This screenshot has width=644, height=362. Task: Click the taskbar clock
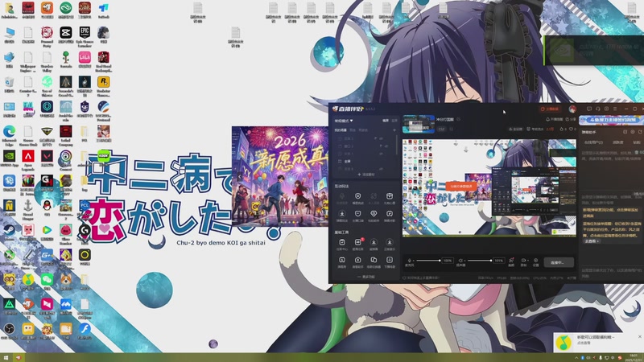pos(634,357)
